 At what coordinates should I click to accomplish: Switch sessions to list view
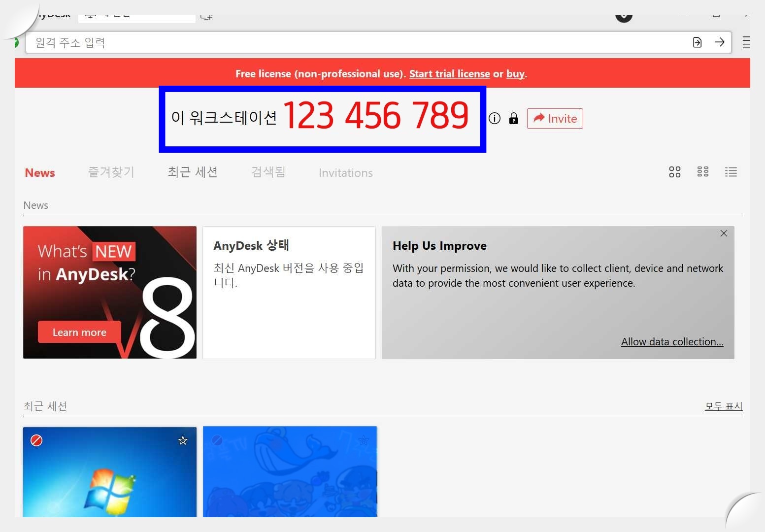[x=731, y=172]
